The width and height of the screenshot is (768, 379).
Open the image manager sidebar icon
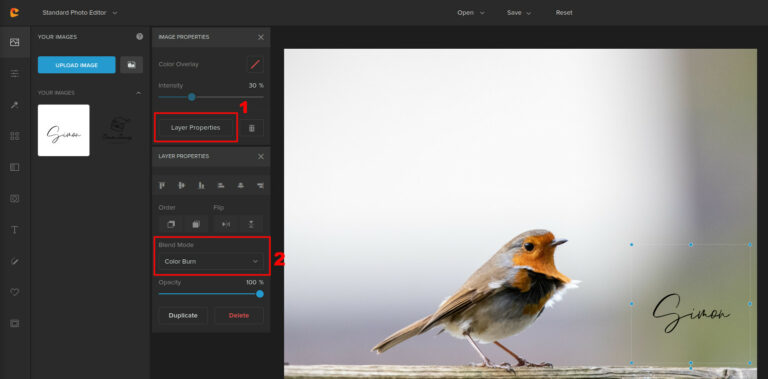tap(15, 43)
